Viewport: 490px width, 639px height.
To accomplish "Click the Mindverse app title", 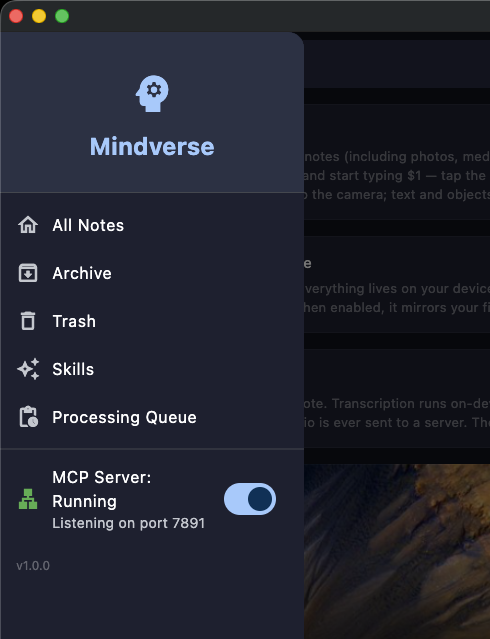I will [152, 147].
